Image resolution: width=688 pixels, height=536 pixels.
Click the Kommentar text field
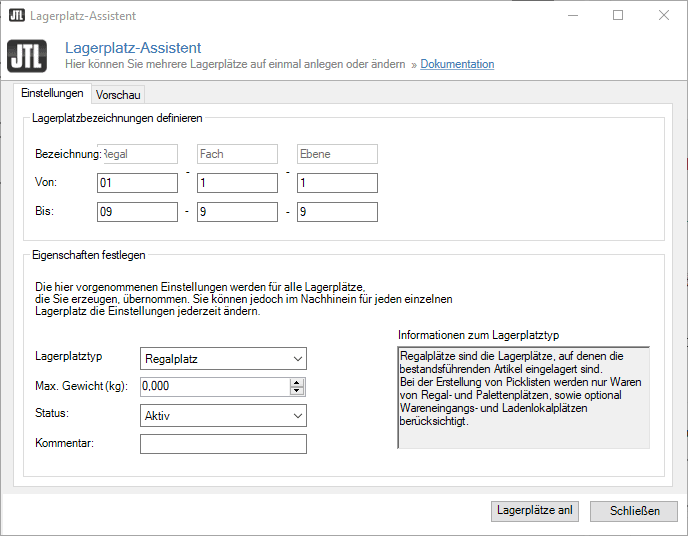[223, 444]
